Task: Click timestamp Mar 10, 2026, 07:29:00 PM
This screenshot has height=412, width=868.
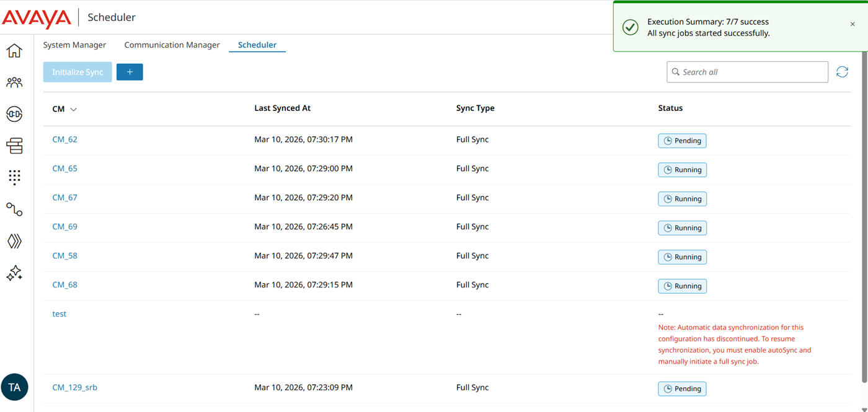Action: click(x=303, y=169)
